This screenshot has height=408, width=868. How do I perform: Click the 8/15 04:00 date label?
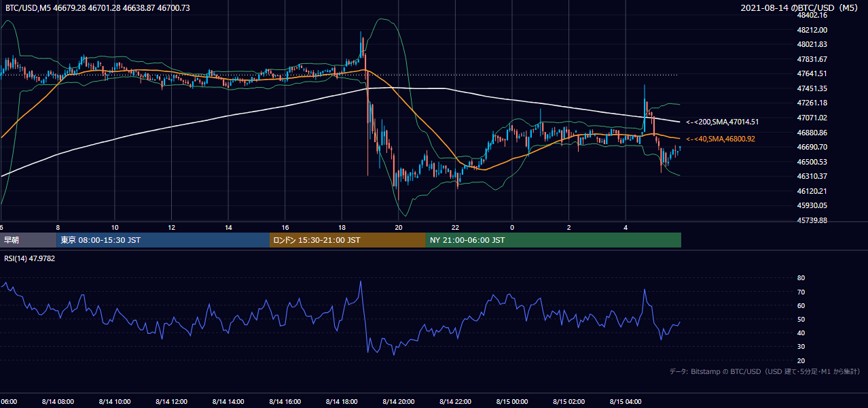(x=626, y=402)
